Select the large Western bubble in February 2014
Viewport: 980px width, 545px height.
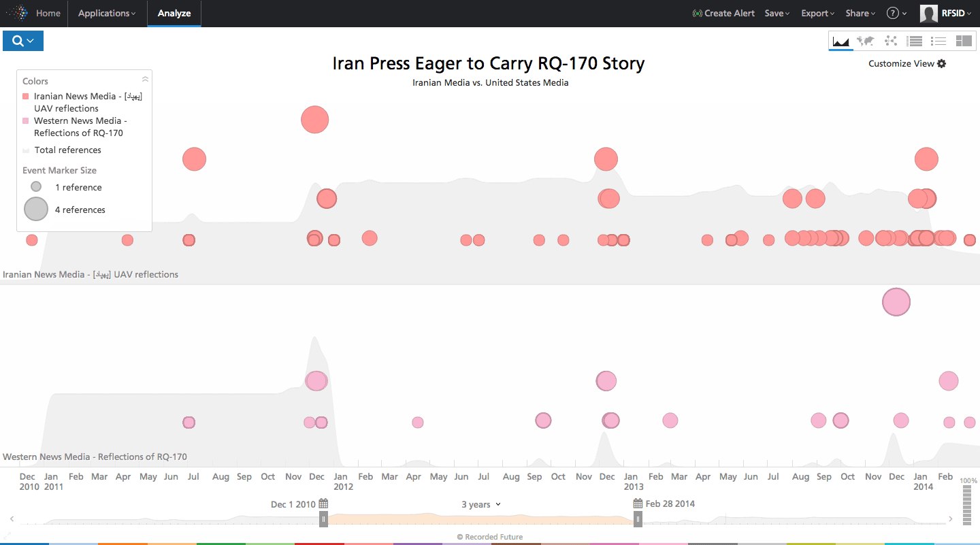(949, 381)
